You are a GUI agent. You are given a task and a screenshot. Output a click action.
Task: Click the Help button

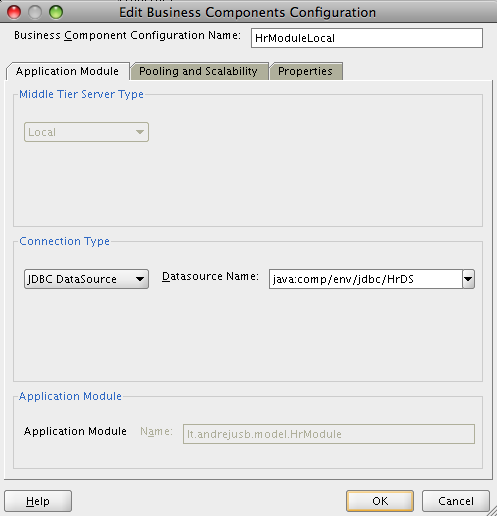point(38,501)
